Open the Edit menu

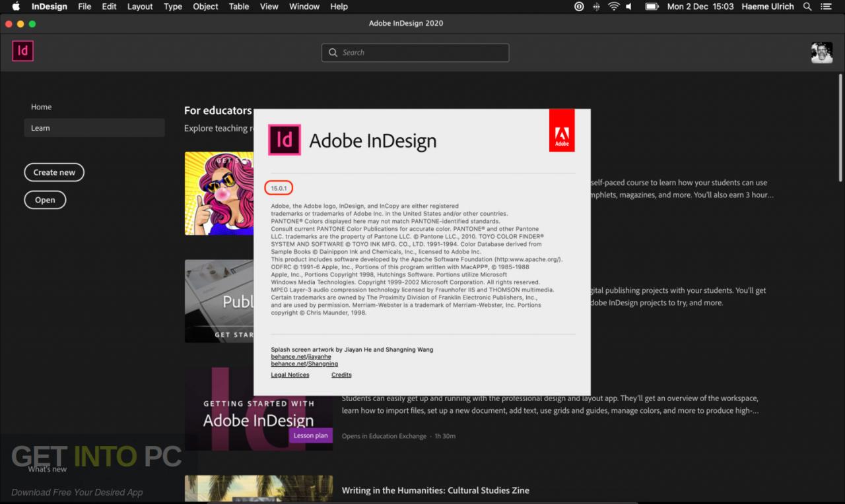coord(110,7)
